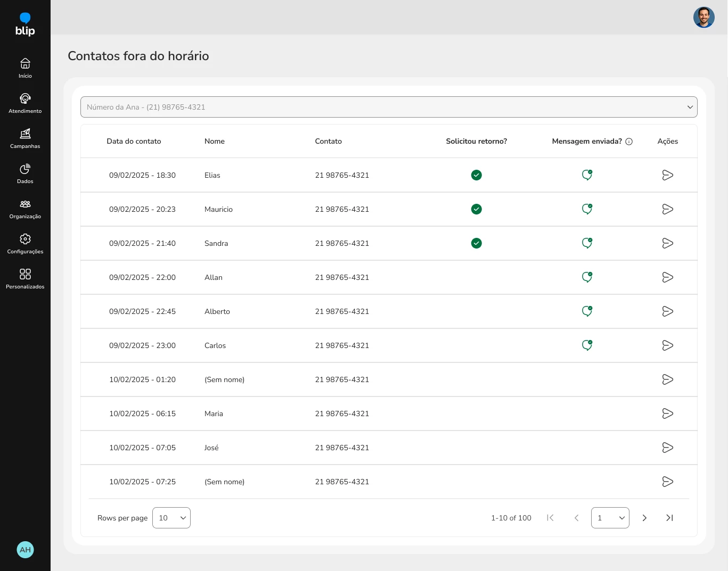Click the AH avatar badge

pos(25,550)
